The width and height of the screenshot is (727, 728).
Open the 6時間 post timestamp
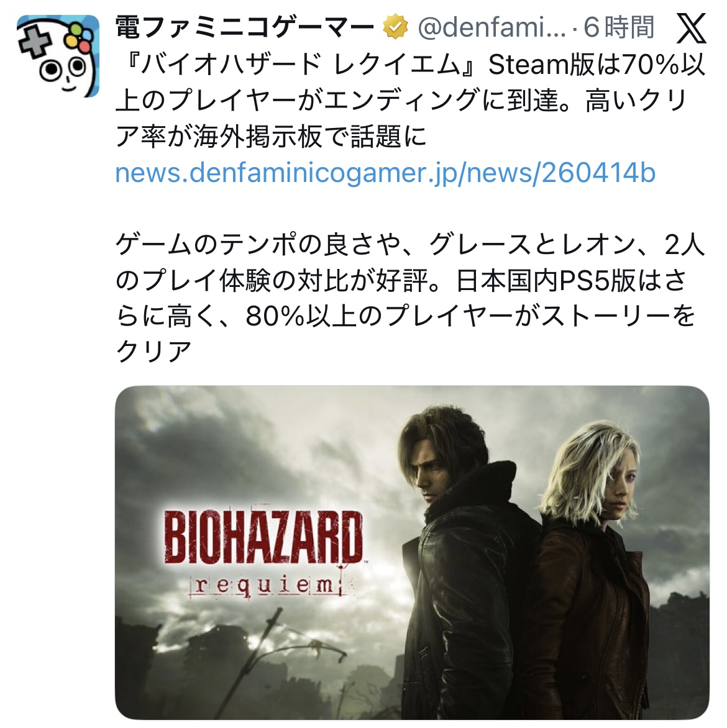[619, 27]
